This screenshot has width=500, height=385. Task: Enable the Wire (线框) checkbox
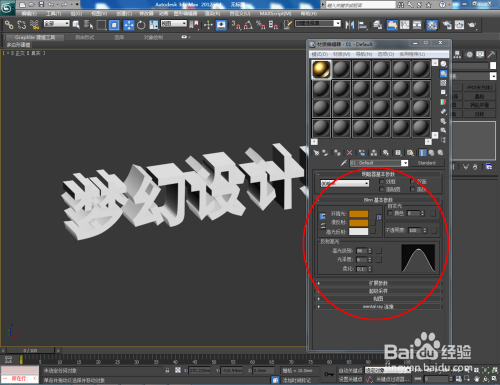(x=382, y=182)
